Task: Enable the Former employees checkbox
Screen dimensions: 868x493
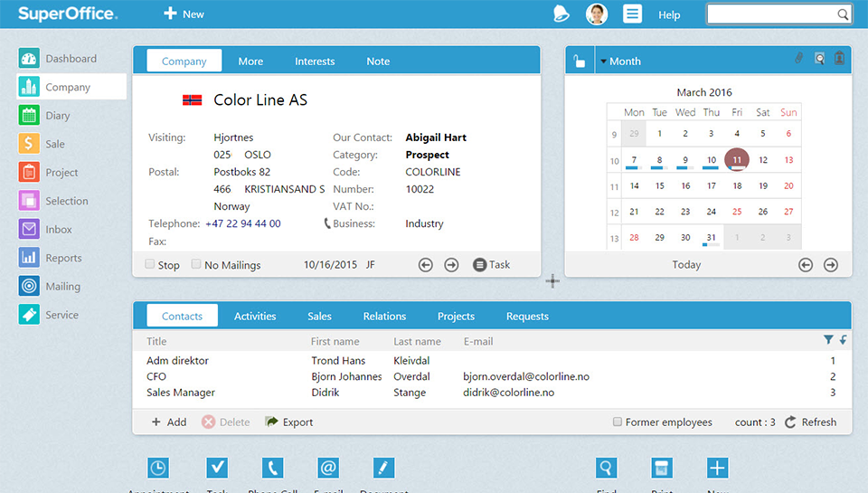Action: point(618,422)
